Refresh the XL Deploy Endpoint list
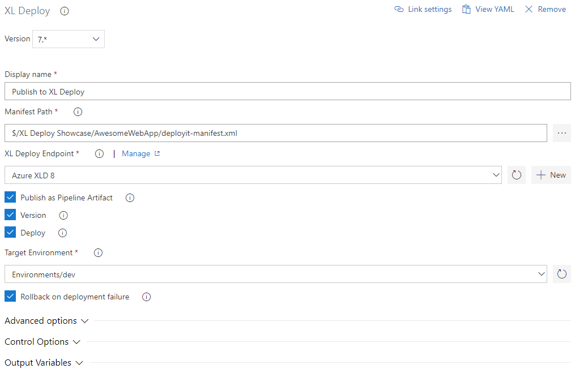588x373 pixels. [515, 174]
